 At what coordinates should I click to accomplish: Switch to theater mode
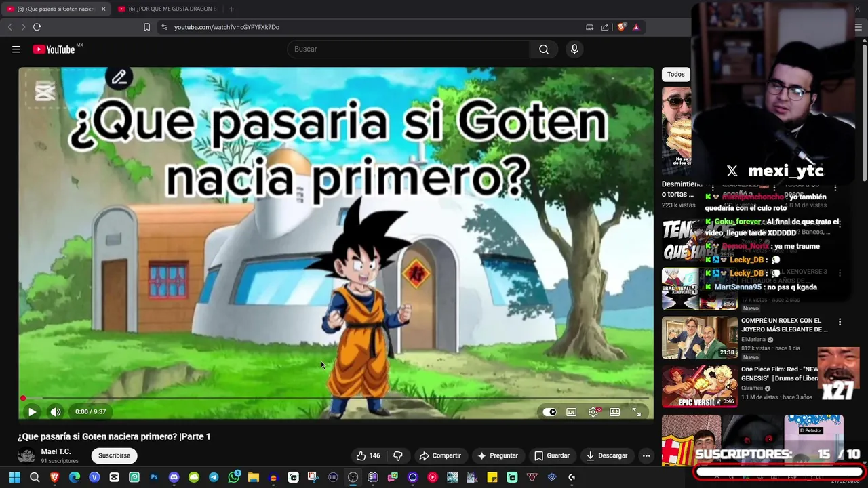click(x=615, y=412)
